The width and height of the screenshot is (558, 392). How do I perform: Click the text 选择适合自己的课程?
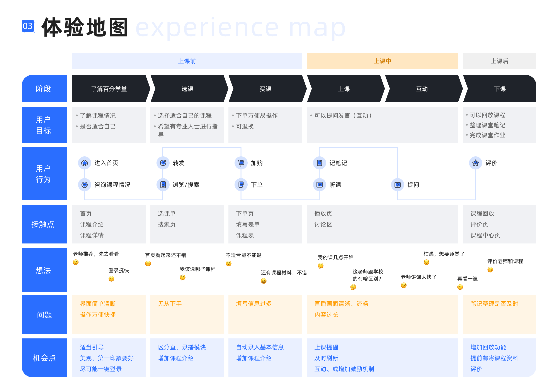[x=185, y=116]
